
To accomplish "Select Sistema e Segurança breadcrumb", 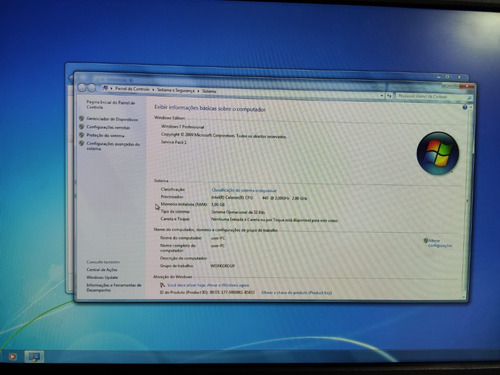I will (x=176, y=90).
